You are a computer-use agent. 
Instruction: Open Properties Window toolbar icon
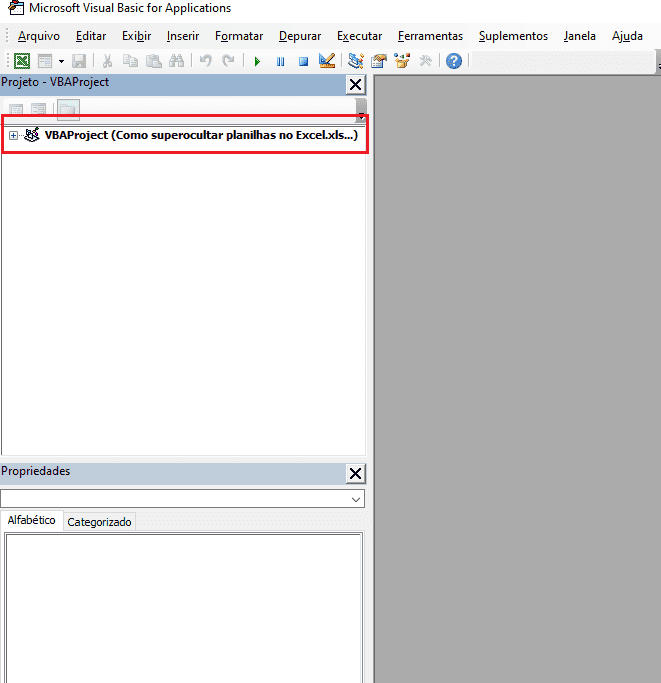point(379,61)
